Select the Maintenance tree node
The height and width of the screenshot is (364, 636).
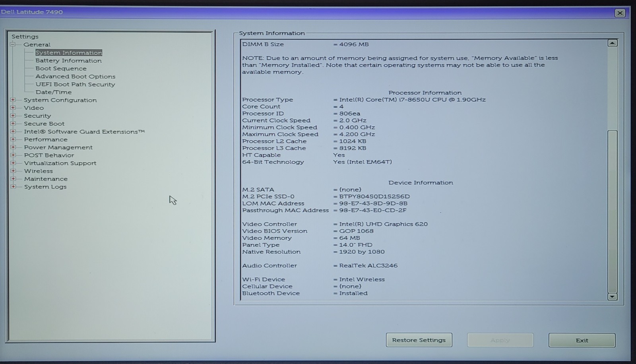[46, 179]
